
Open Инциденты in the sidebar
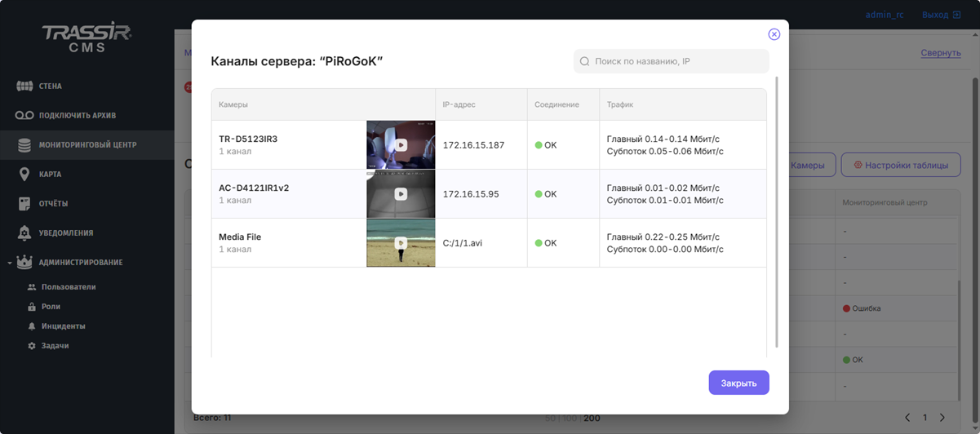(x=63, y=326)
